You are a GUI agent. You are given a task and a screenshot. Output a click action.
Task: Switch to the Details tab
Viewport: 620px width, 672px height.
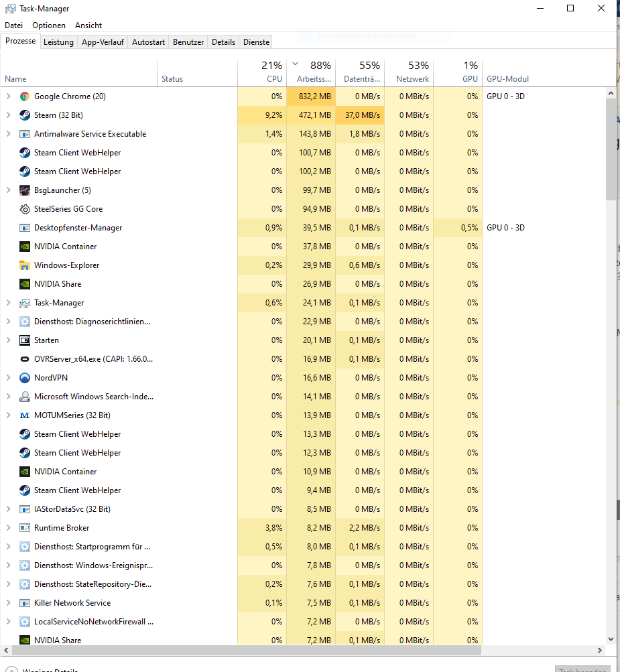[223, 42]
